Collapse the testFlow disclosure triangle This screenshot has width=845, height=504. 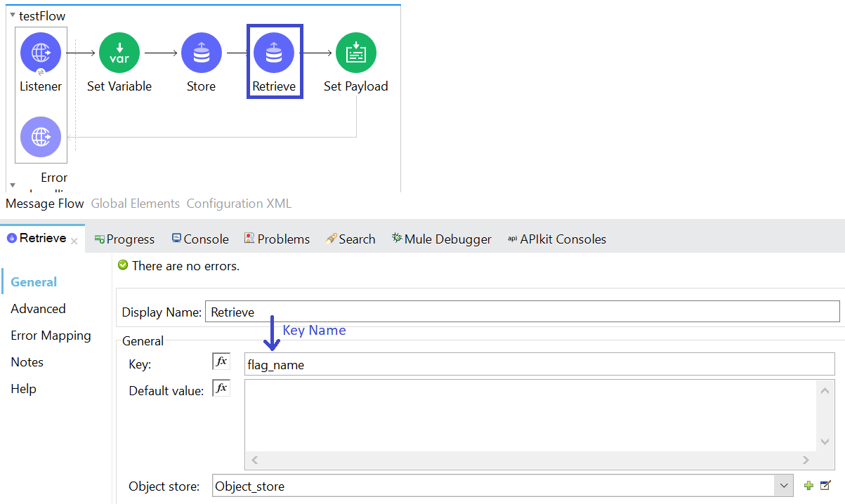13,15
